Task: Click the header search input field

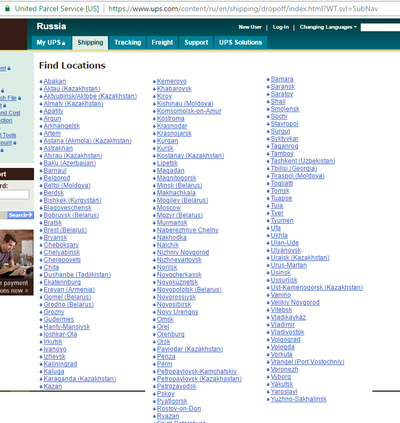Action: point(380,27)
